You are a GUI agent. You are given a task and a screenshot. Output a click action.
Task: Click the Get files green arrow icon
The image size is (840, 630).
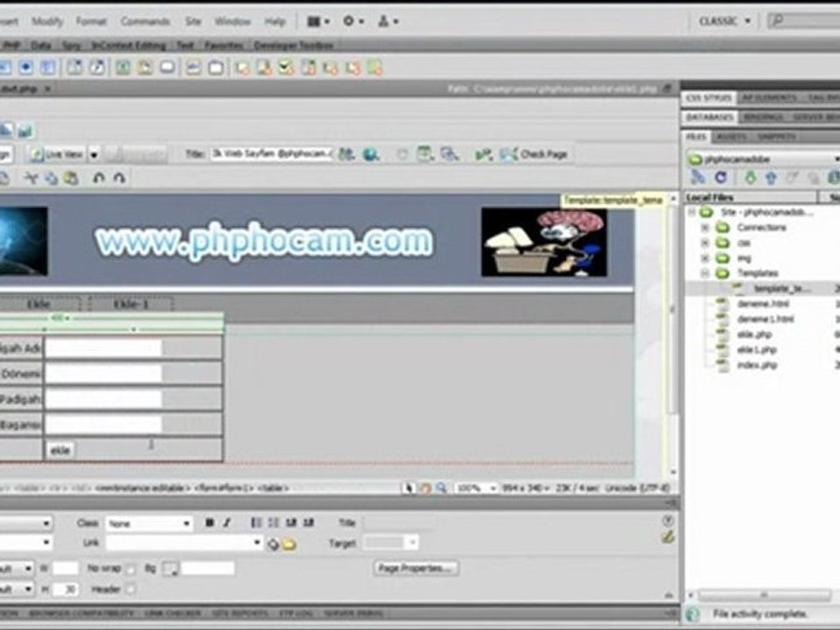tap(751, 178)
